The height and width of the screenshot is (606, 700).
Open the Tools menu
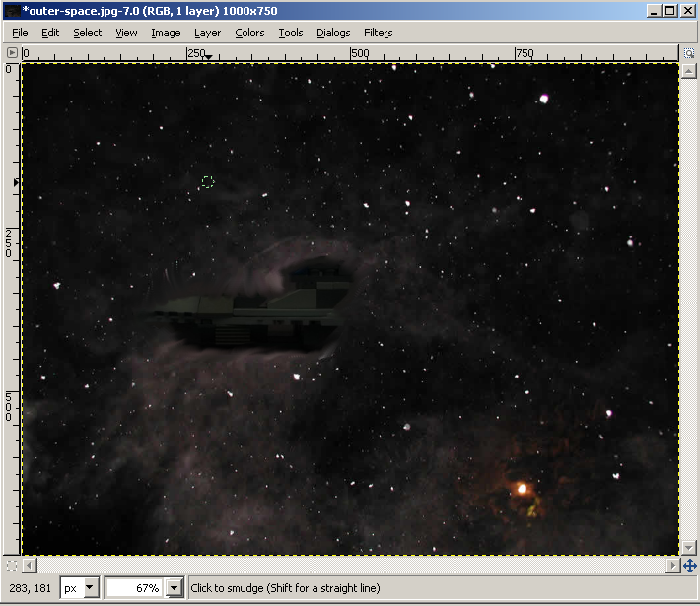pos(291,33)
